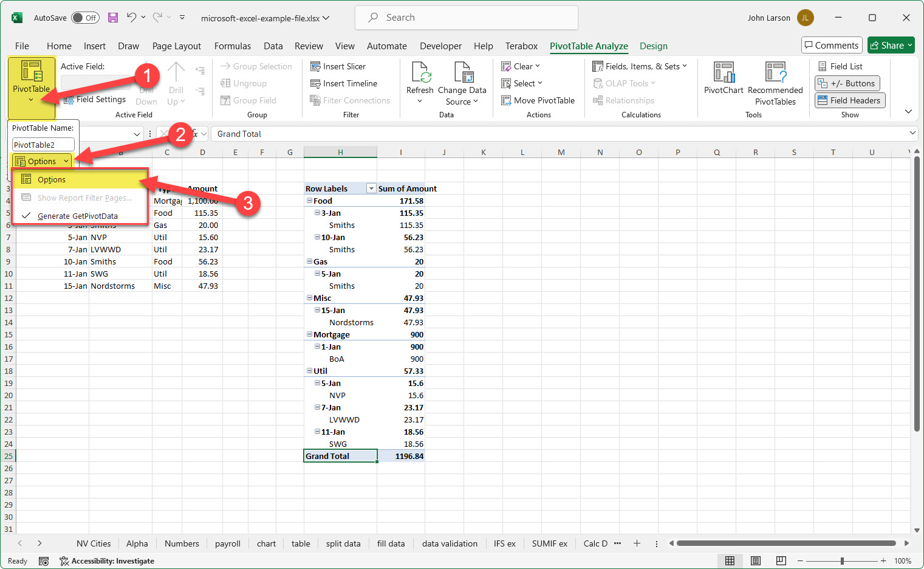The height and width of the screenshot is (569, 924).
Task: Toggle Field Headers visibility
Action: tap(849, 100)
